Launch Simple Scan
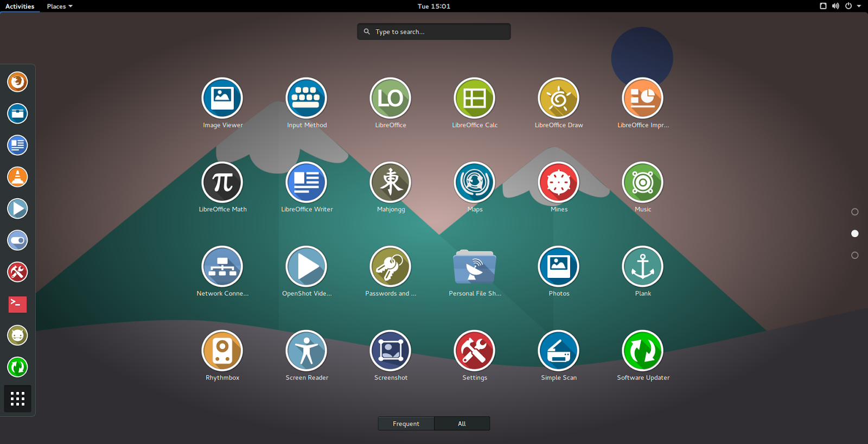This screenshot has height=444, width=868. pos(559,351)
